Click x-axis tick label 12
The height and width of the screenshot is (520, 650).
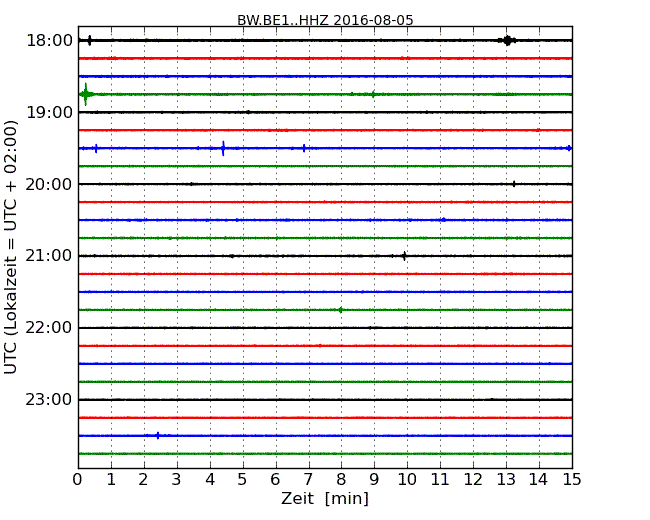(x=473, y=479)
